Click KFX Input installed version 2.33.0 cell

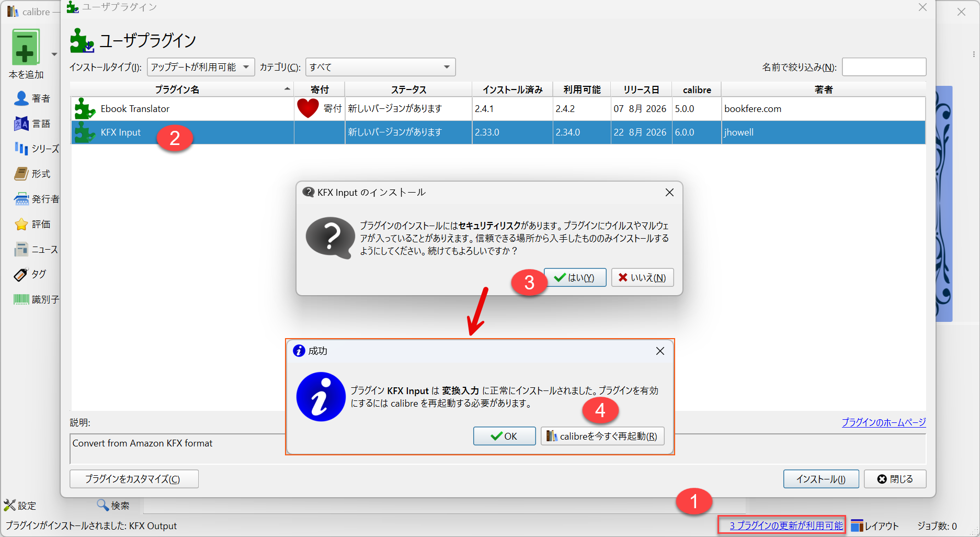pyautogui.click(x=512, y=132)
